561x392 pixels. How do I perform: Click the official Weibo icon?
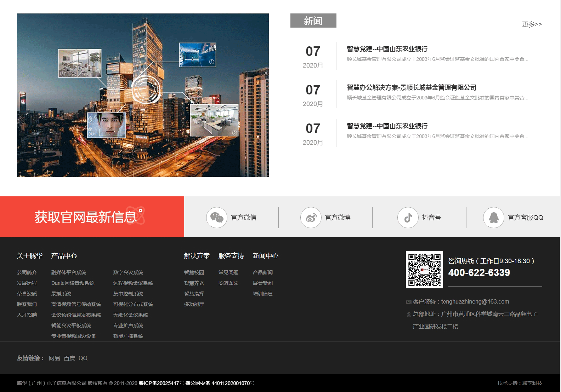[311, 218]
